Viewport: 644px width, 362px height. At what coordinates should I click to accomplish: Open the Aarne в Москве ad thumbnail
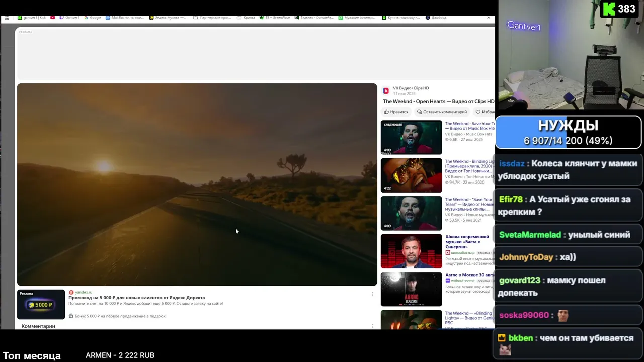pos(411,289)
